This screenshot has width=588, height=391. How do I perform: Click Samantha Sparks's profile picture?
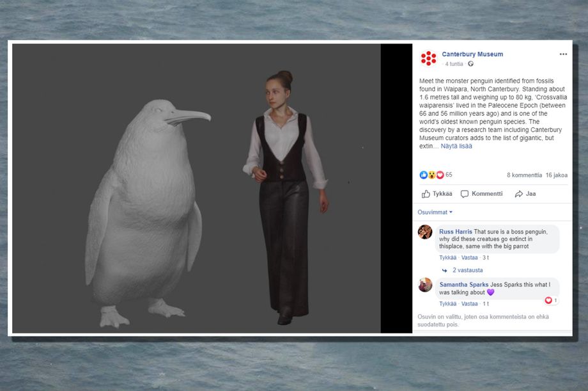pyautogui.click(x=426, y=285)
